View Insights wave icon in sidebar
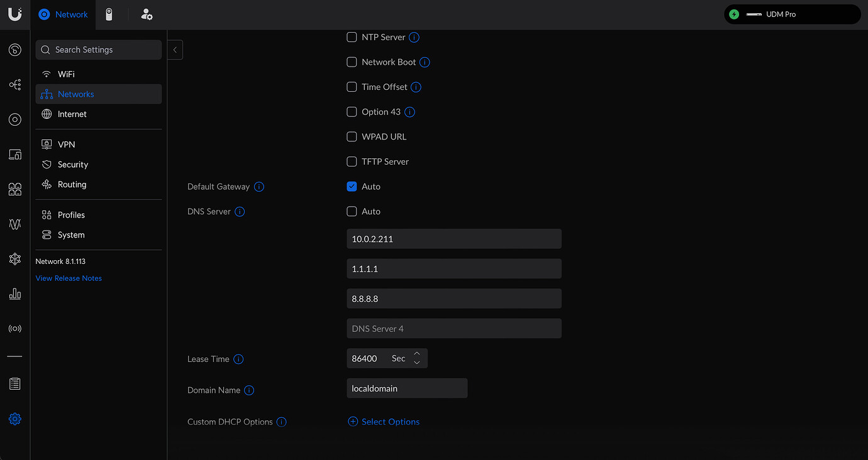 pos(14,224)
